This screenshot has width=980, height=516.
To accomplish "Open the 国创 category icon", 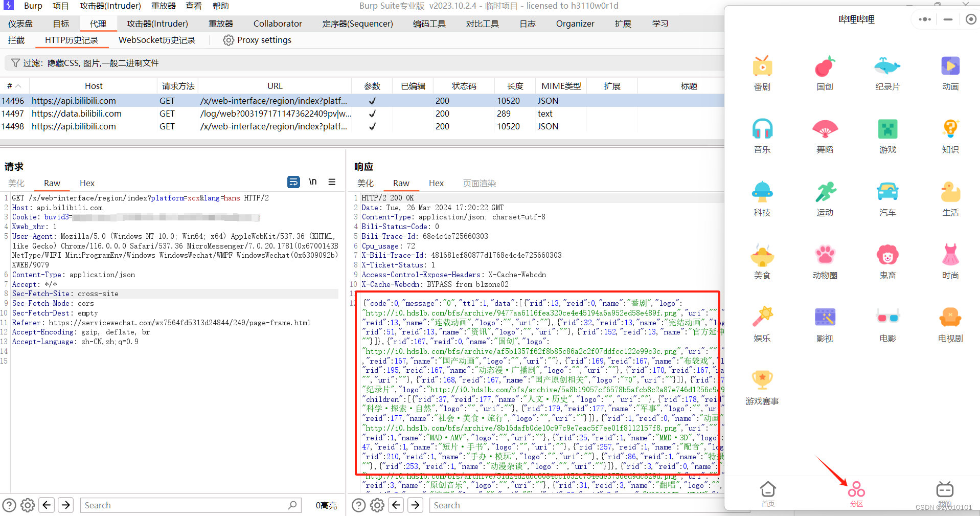I will tap(825, 66).
